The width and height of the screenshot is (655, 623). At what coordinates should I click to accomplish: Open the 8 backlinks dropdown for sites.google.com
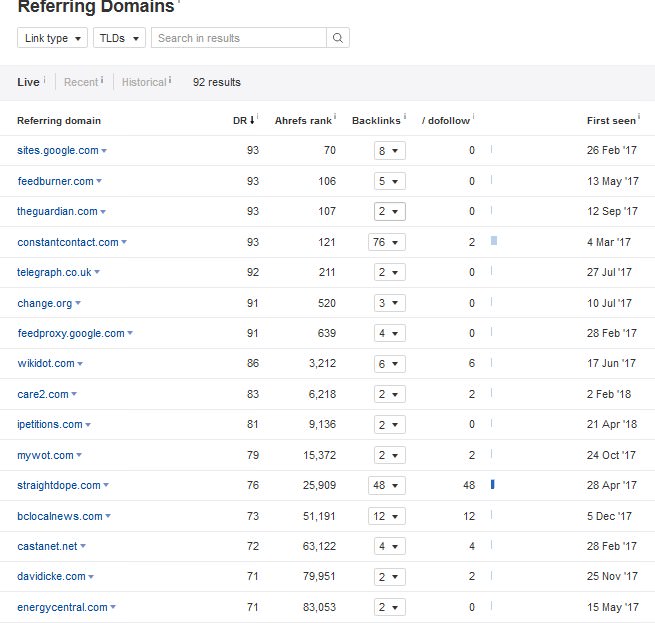point(389,151)
